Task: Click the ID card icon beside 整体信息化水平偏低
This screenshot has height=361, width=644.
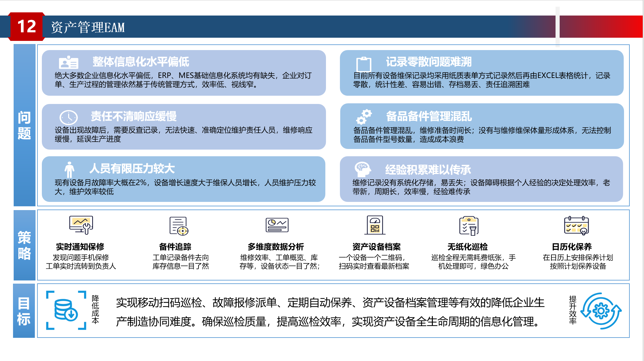Action: tap(68, 62)
